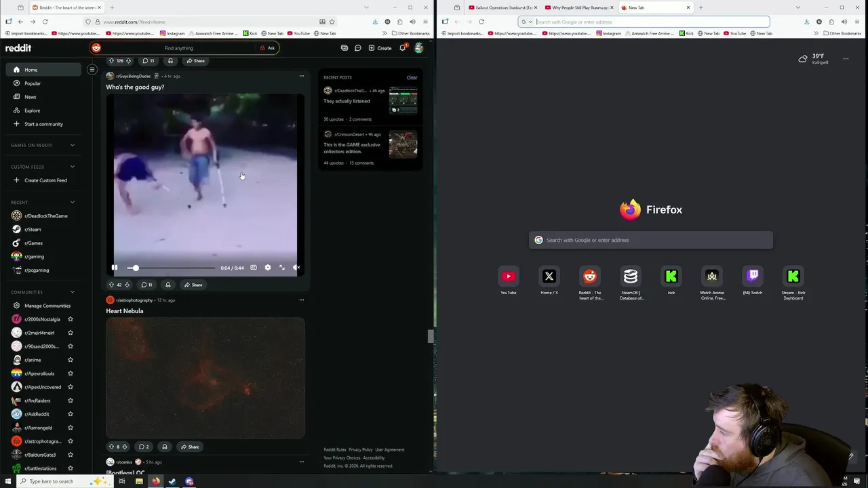Image resolution: width=868 pixels, height=488 pixels.
Task: Open They actually listened recent post
Action: 347,101
